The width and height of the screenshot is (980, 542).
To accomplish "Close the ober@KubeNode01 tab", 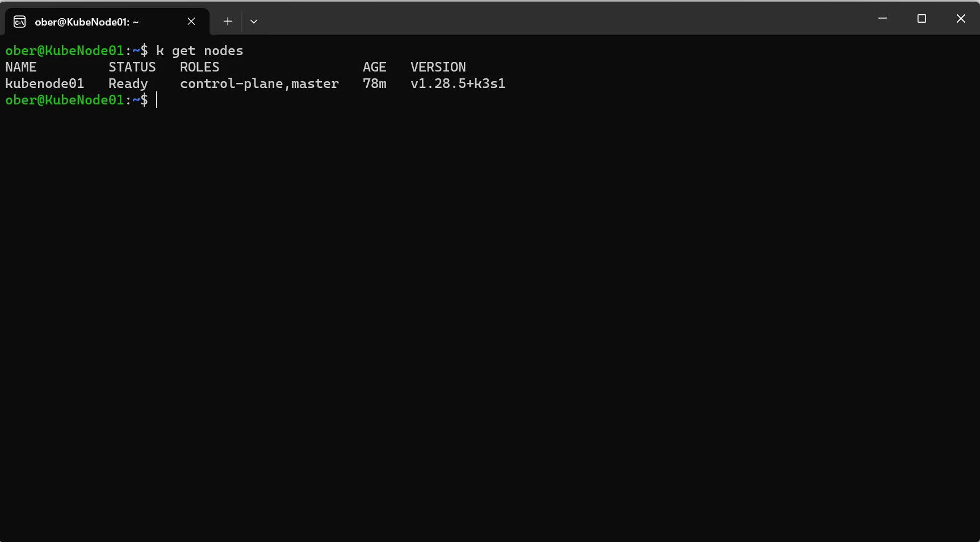I will coord(191,22).
